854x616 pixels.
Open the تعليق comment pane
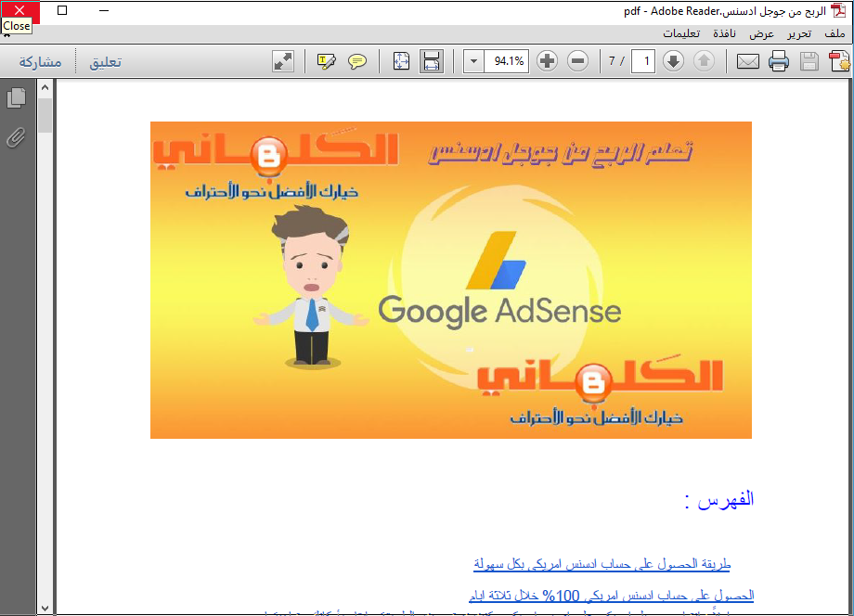coord(105,62)
